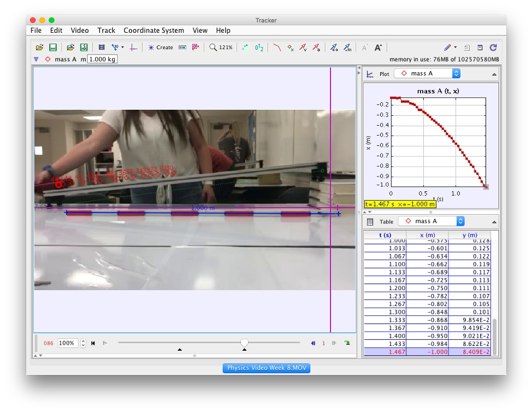The width and height of the screenshot is (532, 412).
Task: Open the Track control icon
Action: [182, 48]
